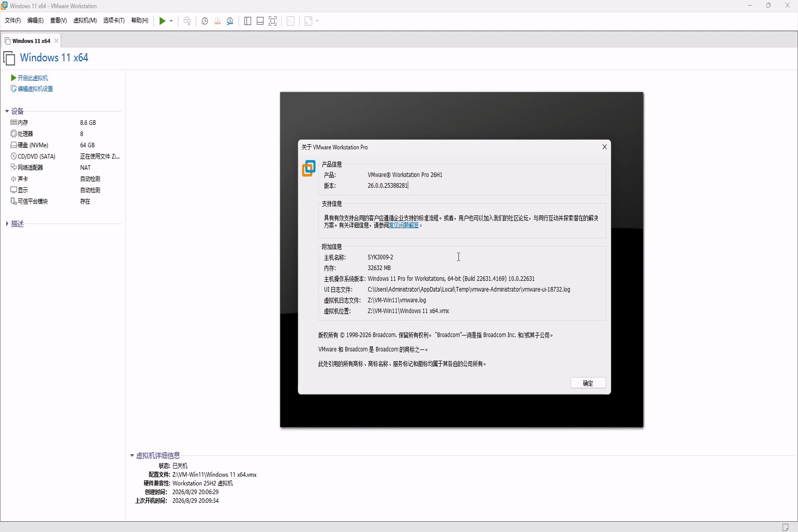Click the full screen mode icon
798x532 pixels.
tap(273, 21)
